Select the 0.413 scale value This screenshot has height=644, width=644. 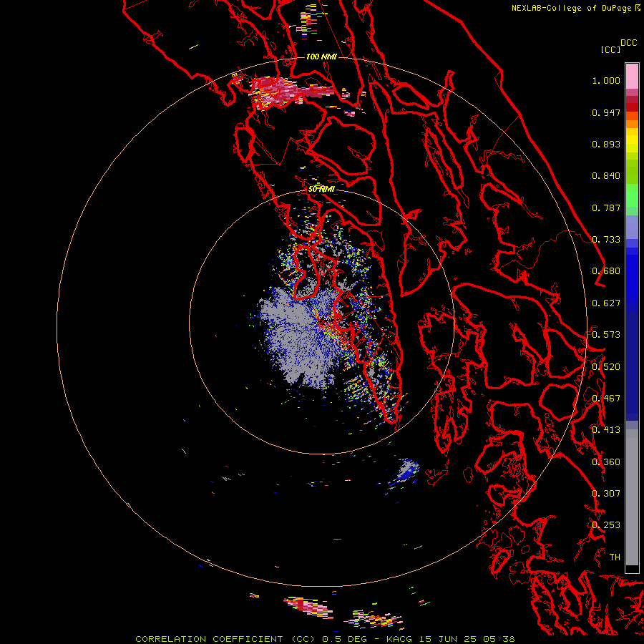pyautogui.click(x=606, y=430)
